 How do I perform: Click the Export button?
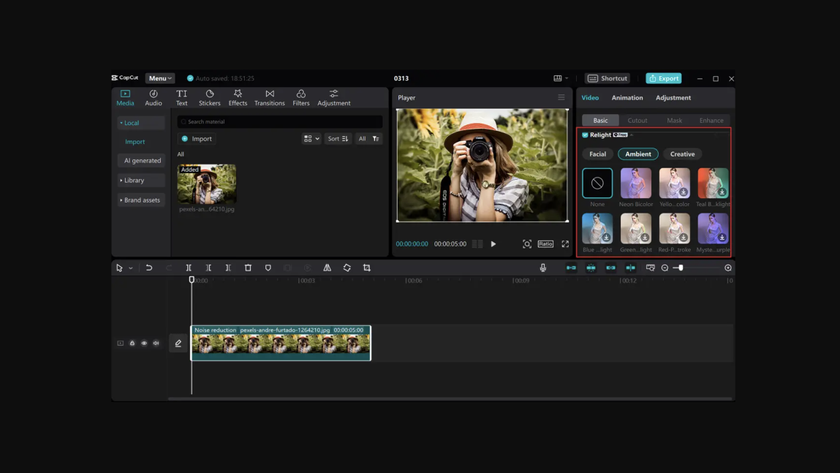tap(664, 78)
